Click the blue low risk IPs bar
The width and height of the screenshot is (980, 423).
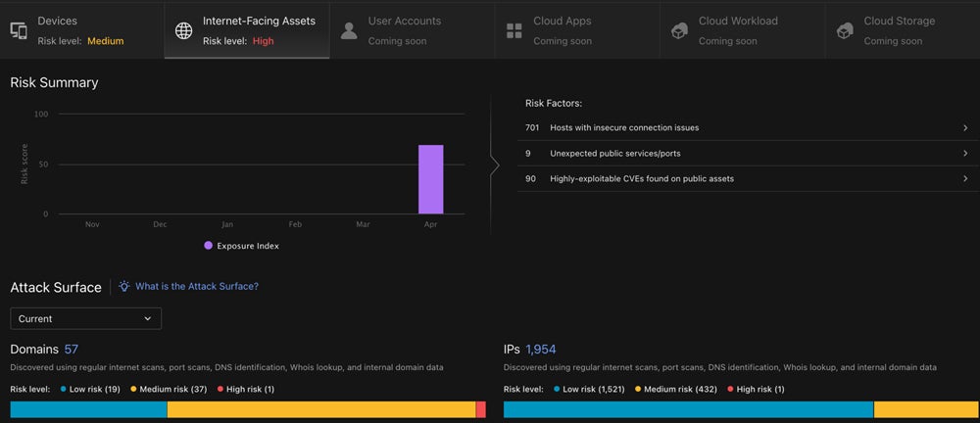coord(687,409)
